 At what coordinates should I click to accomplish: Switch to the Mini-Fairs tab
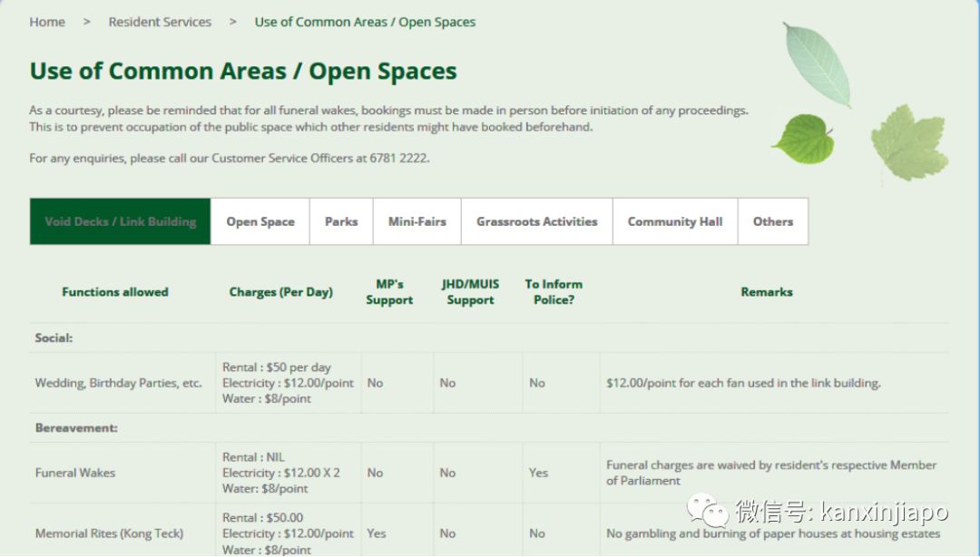click(417, 221)
